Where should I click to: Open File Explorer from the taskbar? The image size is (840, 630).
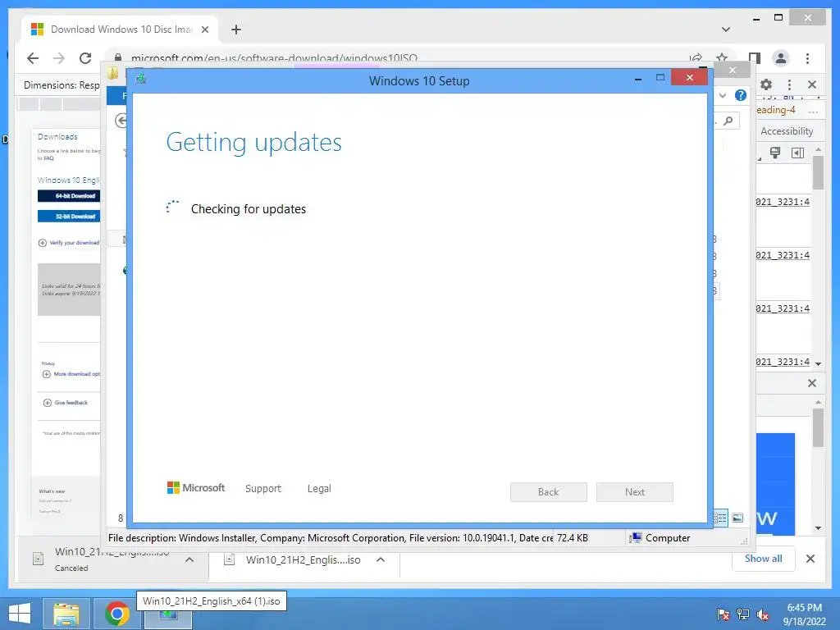pyautogui.click(x=66, y=614)
